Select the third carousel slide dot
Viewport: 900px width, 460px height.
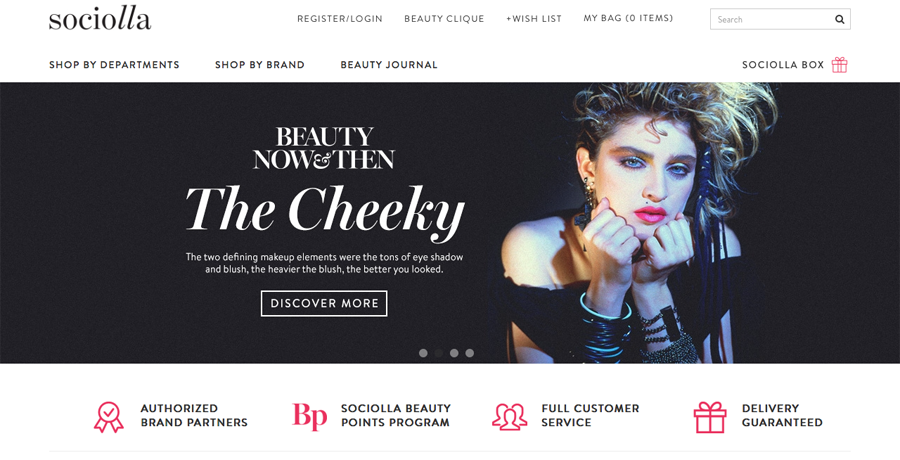tap(454, 353)
